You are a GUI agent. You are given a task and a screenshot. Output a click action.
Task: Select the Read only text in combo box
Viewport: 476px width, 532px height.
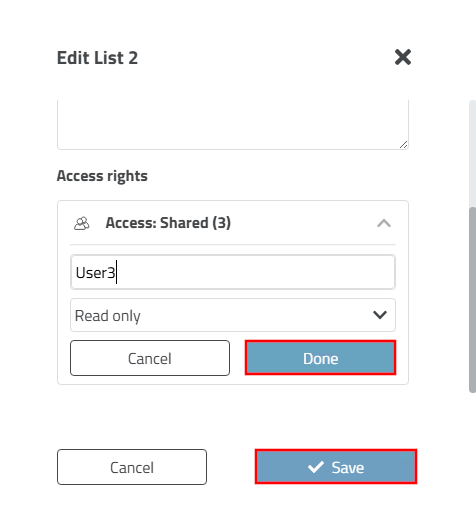click(108, 316)
